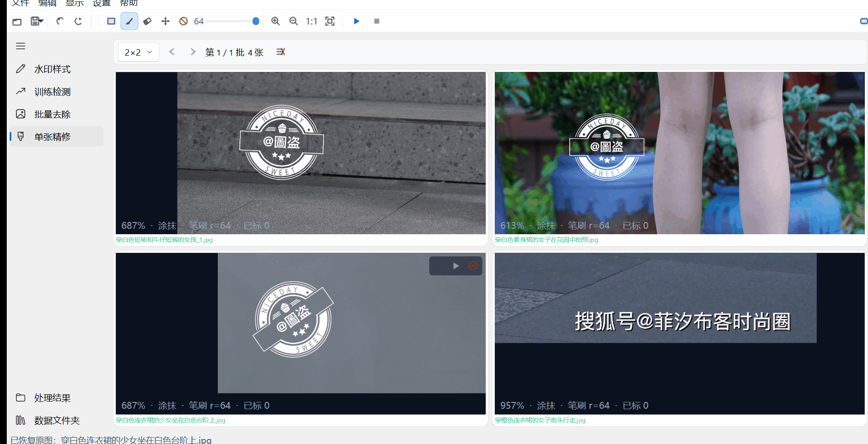Select the grey steps image with NICEDAY watermark
Viewport: 868px width, 444px height.
pyautogui.click(x=300, y=153)
